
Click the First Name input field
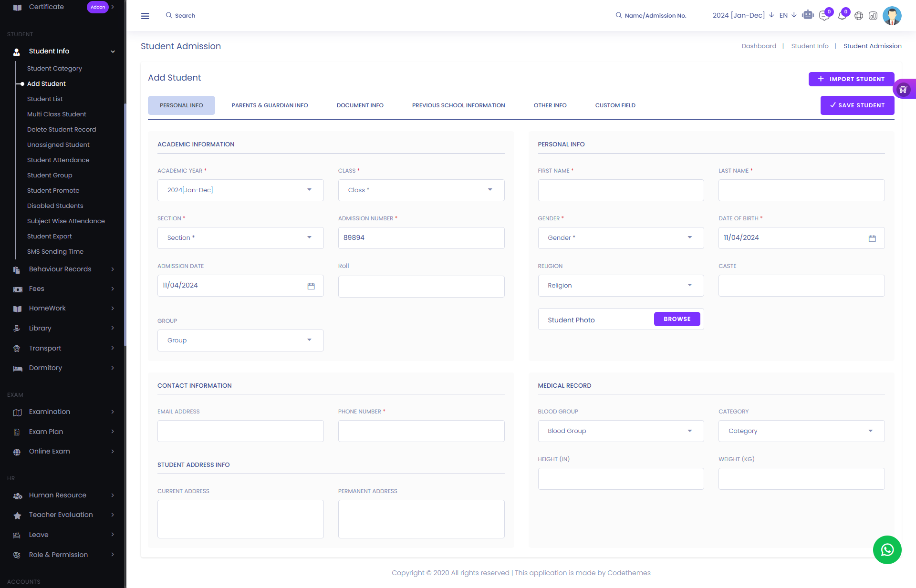click(x=620, y=190)
